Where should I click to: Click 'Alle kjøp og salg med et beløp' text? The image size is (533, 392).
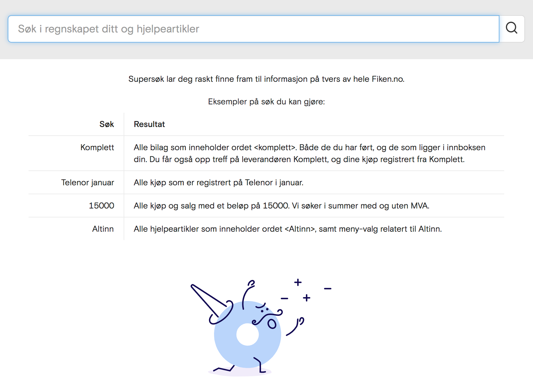click(x=282, y=206)
